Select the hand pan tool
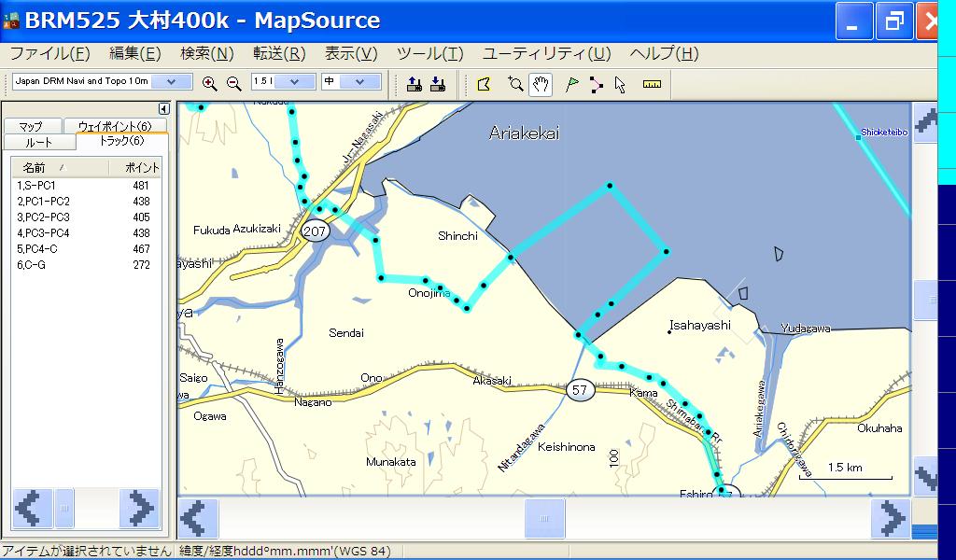 tap(541, 85)
